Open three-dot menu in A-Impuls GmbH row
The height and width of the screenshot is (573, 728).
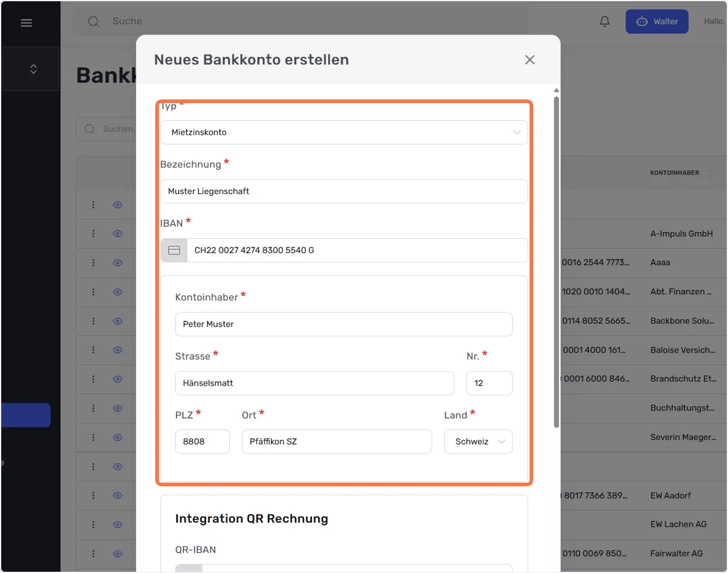point(93,233)
